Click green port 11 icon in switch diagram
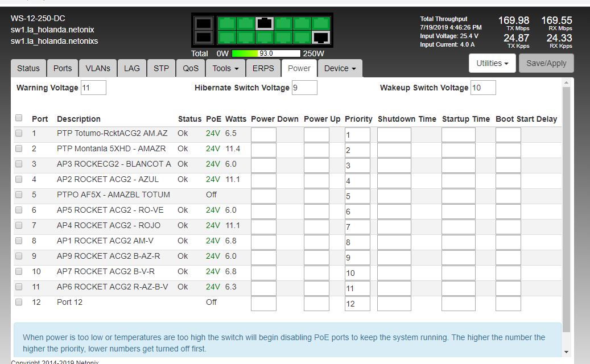 point(321,23)
